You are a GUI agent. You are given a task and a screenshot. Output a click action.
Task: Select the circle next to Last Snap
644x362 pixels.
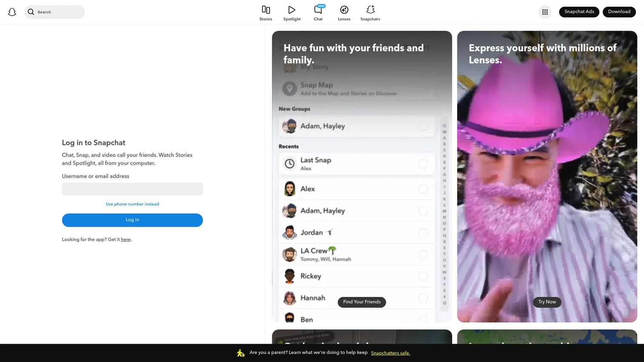423,163
